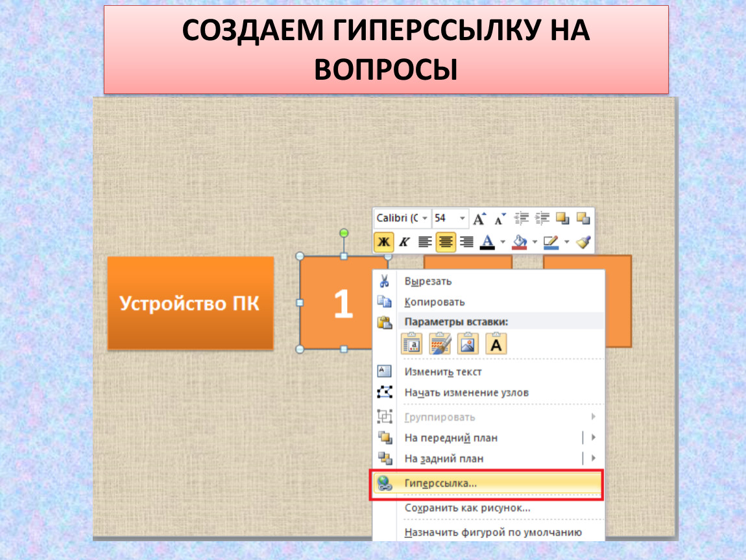The width and height of the screenshot is (746, 560).
Task: Choose Вырезать in the context menu
Action: (x=428, y=281)
